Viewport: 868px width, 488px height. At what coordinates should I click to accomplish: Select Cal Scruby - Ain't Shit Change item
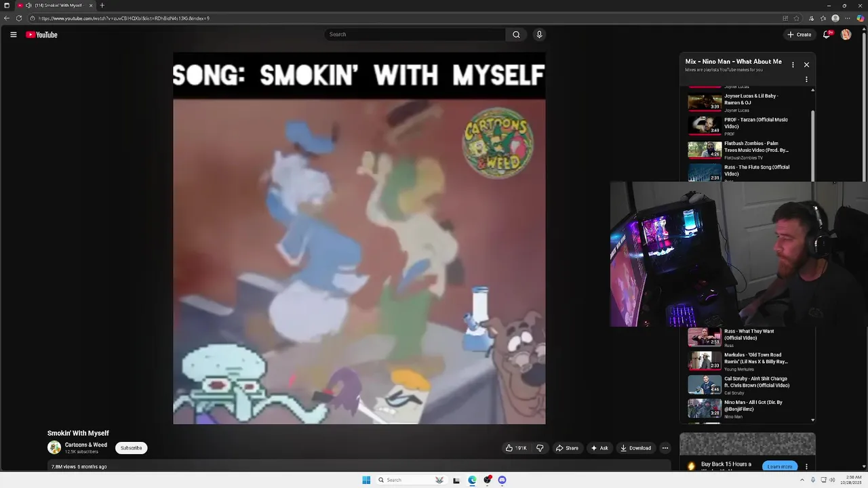tap(748, 384)
